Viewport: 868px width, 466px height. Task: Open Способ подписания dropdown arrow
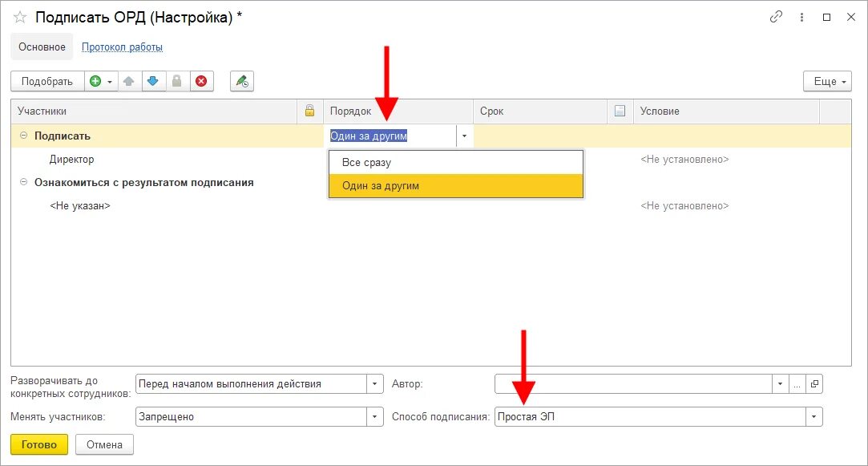813,417
